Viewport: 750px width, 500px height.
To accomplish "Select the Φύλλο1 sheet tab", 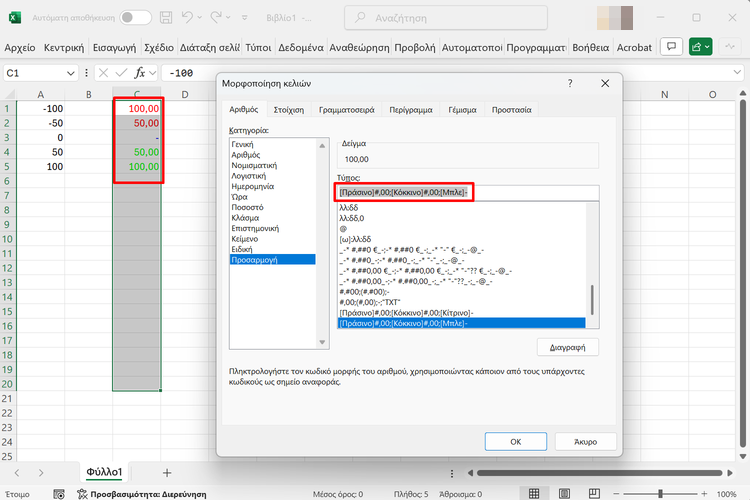I will click(104, 472).
